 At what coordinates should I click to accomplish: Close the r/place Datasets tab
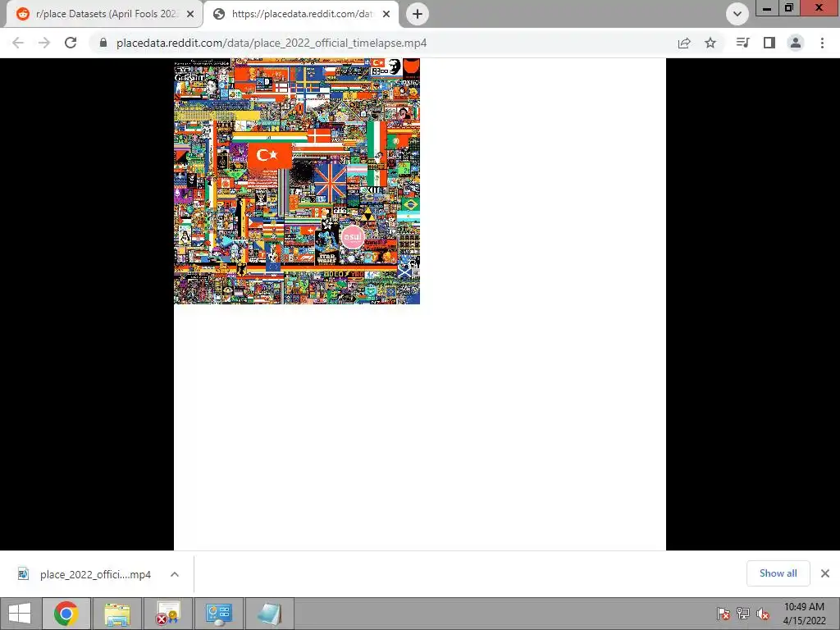190,14
